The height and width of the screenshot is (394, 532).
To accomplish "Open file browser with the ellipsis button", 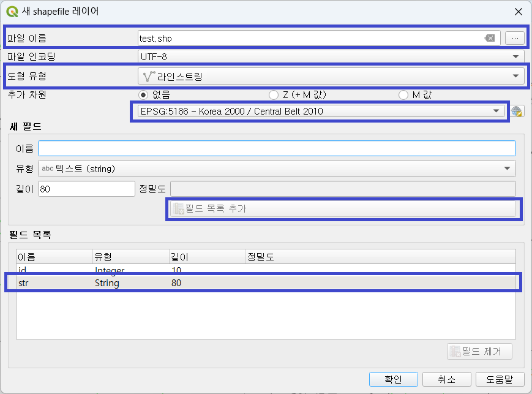I will coord(515,38).
